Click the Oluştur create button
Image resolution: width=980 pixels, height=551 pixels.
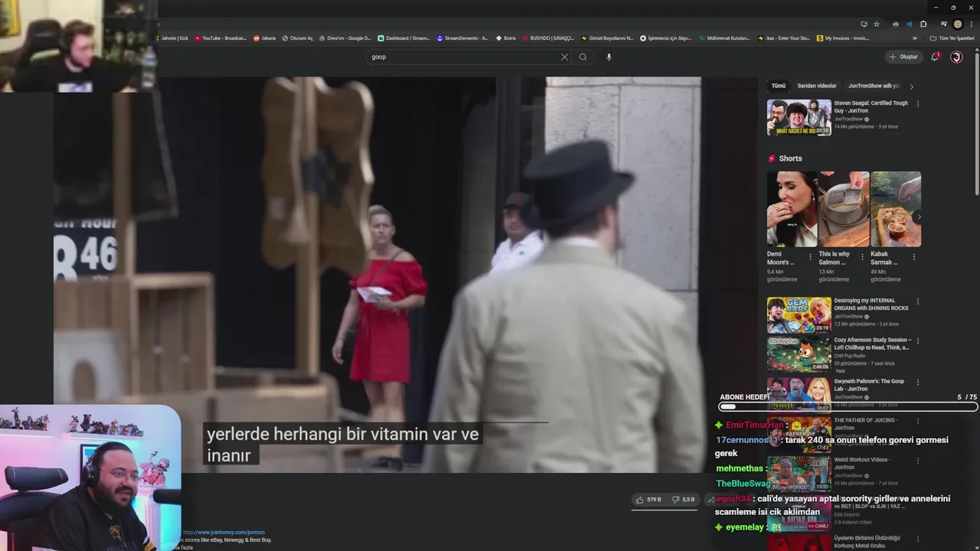[903, 57]
